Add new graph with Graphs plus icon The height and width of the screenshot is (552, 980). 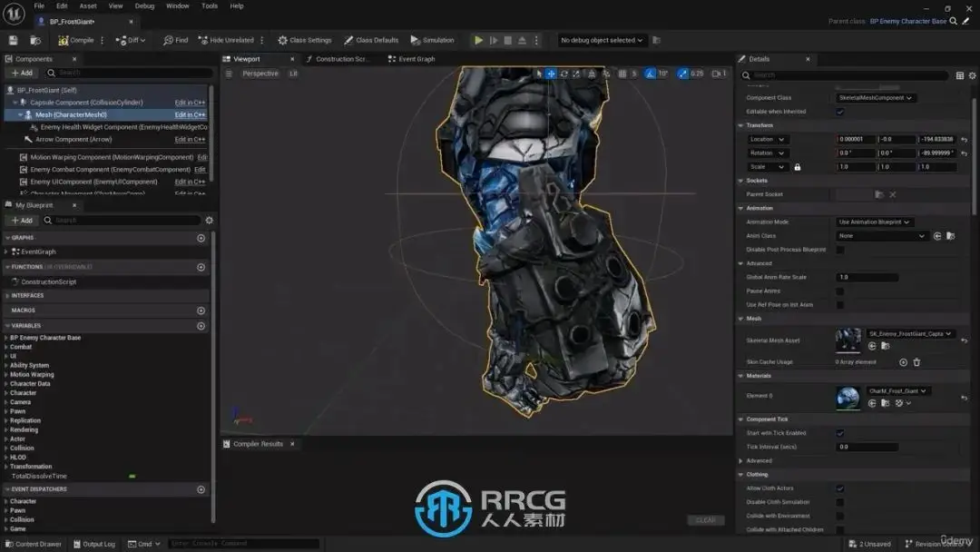201,238
